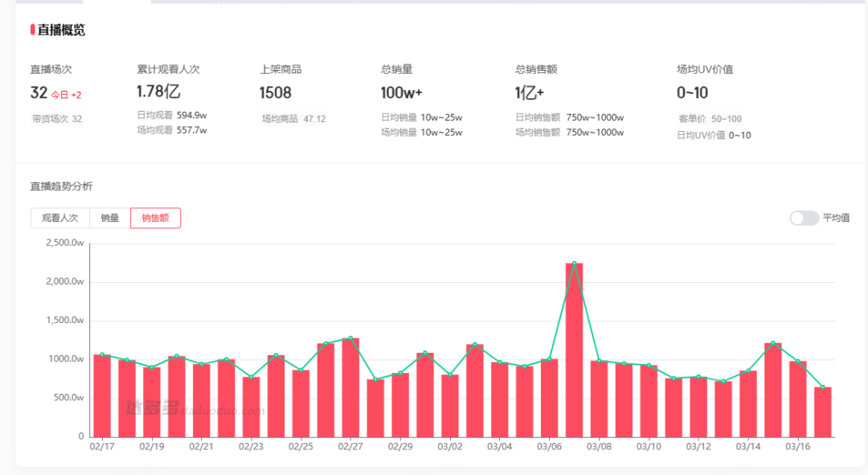This screenshot has height=475, width=868.
Task: Click the 1508 上架商品 number
Action: (x=276, y=93)
